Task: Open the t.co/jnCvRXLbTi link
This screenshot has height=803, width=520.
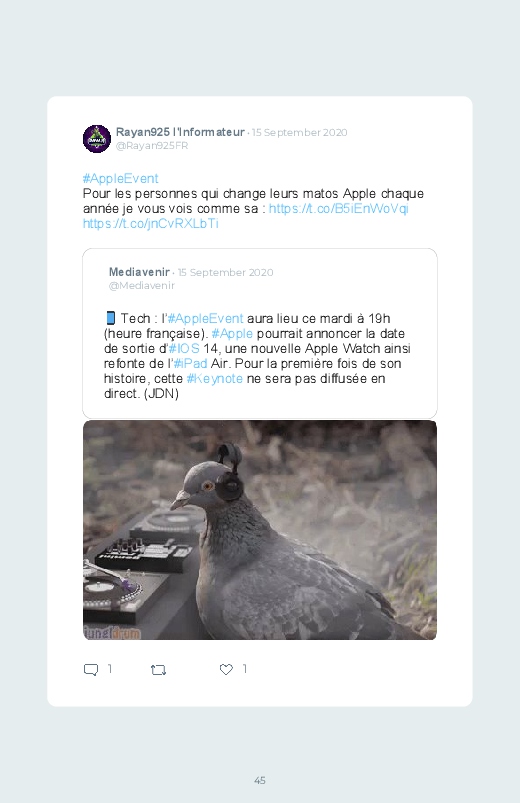Action: 151,224
